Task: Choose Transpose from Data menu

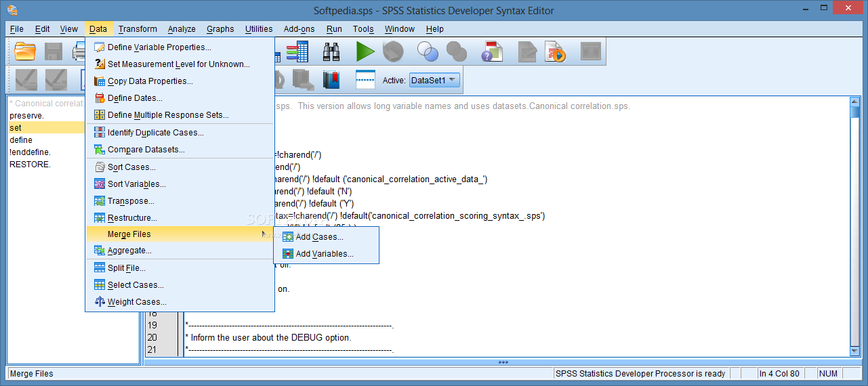Action: click(x=180, y=201)
